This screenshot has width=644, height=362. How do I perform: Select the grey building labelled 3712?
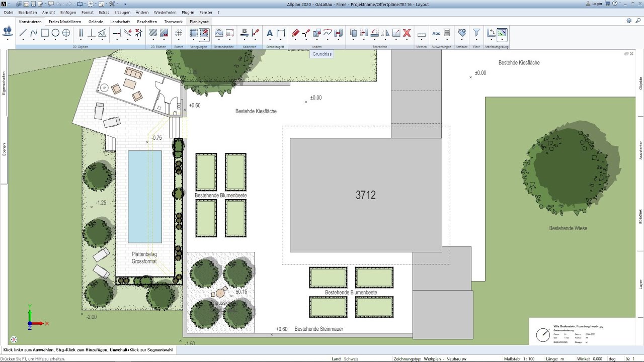pyautogui.click(x=366, y=195)
